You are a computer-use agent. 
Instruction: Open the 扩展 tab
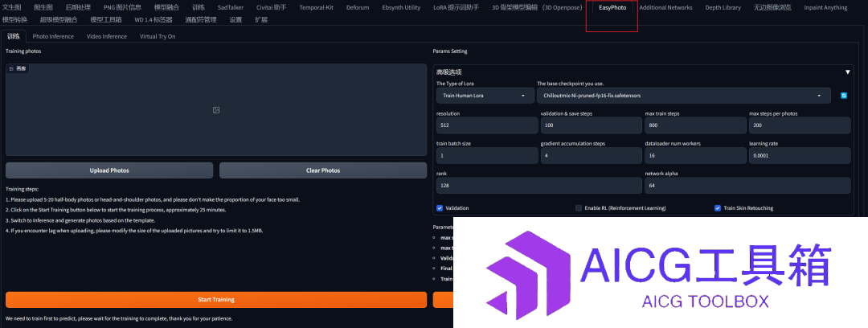click(261, 19)
